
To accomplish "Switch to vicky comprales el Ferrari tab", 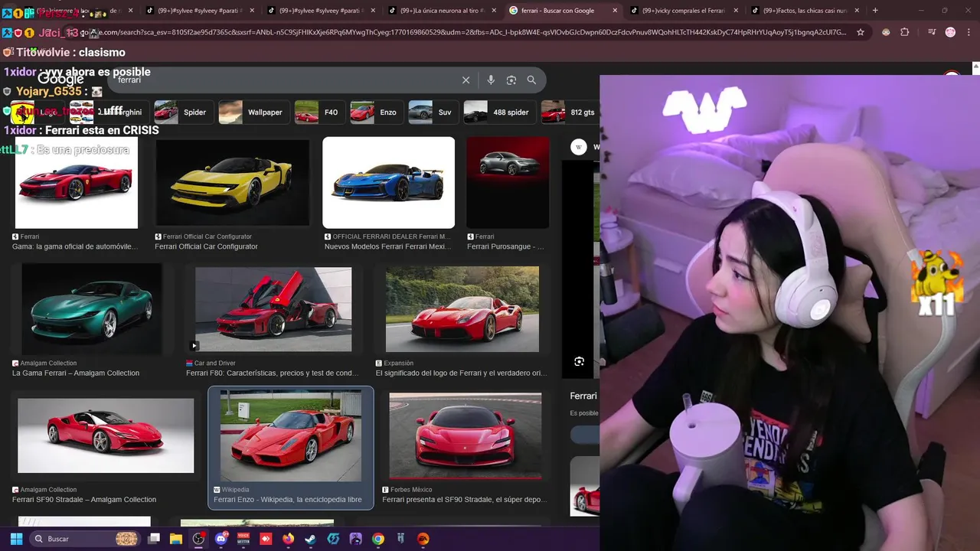I will coord(683,11).
